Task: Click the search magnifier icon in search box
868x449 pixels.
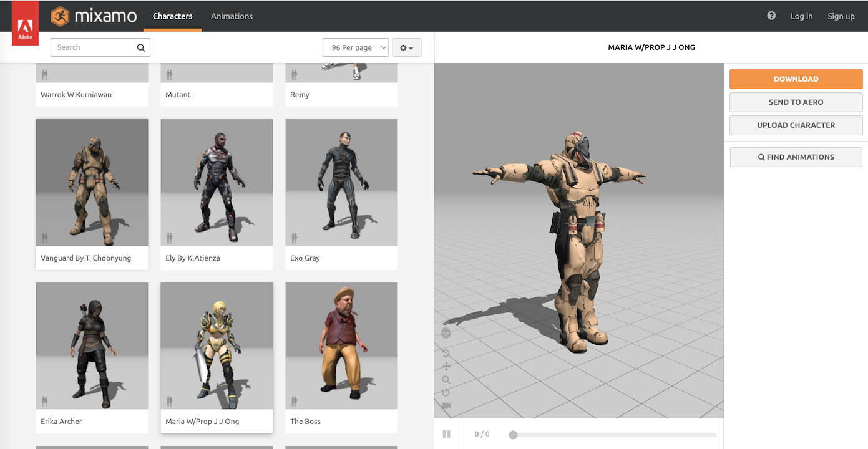Action: pos(141,47)
